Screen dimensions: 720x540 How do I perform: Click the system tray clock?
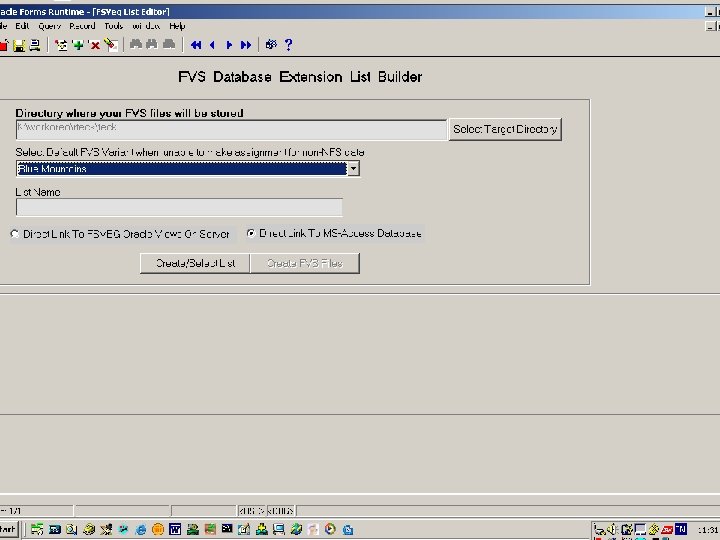point(707,530)
